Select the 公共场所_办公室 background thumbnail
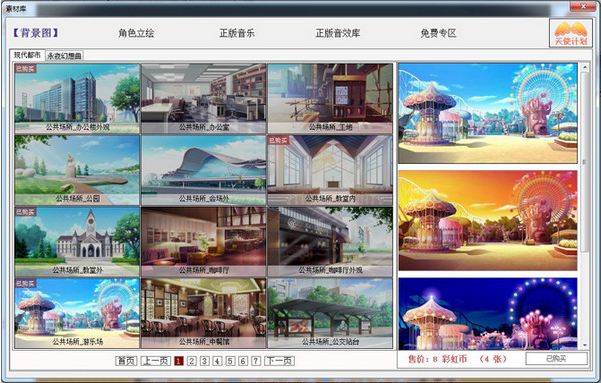 pyautogui.click(x=204, y=99)
